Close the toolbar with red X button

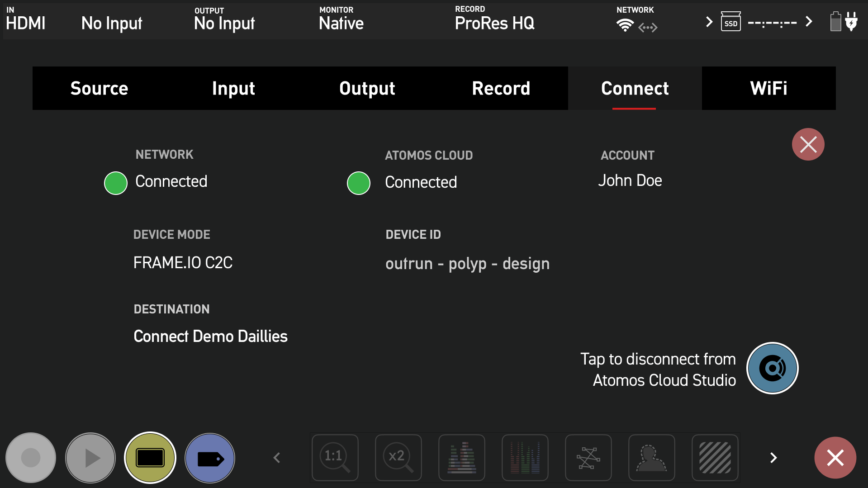pos(835,458)
